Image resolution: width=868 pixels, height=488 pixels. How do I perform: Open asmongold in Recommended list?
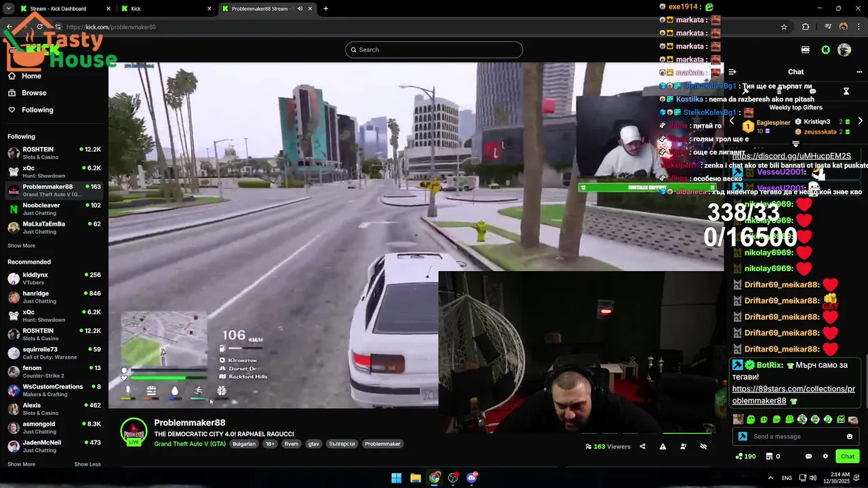[x=54, y=428]
